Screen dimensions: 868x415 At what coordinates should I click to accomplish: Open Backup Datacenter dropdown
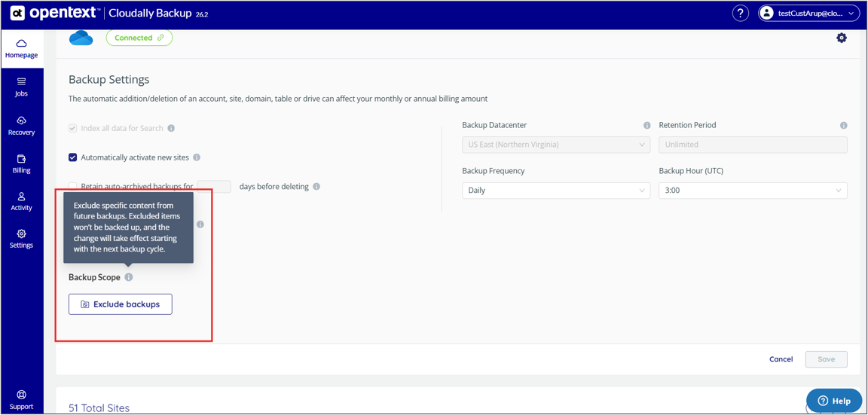[x=556, y=145]
